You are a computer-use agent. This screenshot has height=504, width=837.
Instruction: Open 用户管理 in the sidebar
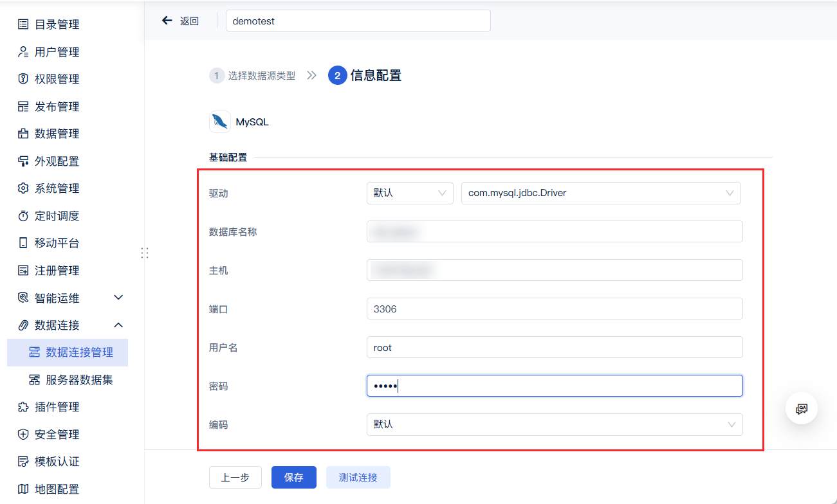point(57,52)
